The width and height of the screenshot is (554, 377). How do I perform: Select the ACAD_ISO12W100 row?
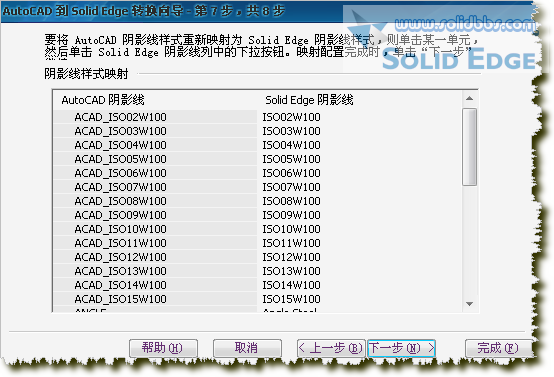[x=155, y=257]
